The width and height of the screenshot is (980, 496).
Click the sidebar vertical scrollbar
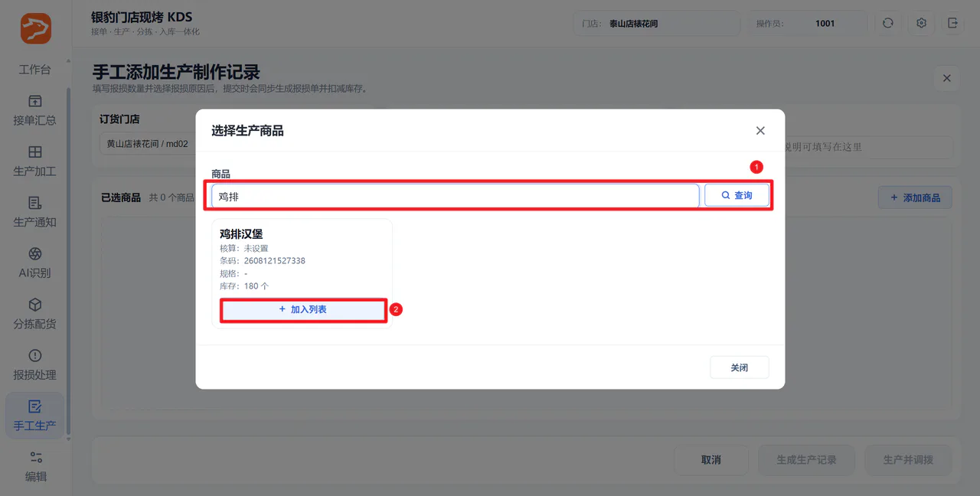69,260
